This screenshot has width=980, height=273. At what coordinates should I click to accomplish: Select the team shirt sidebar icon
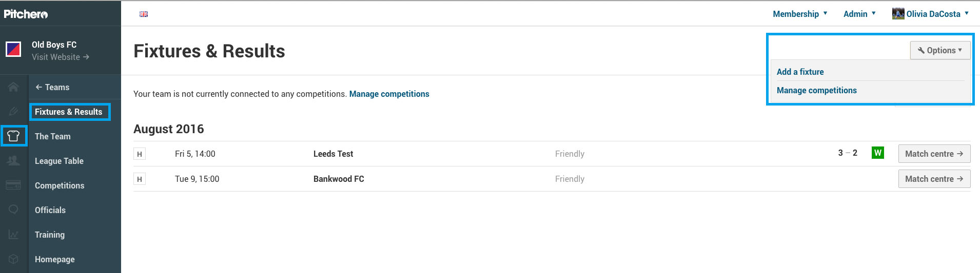point(14,136)
